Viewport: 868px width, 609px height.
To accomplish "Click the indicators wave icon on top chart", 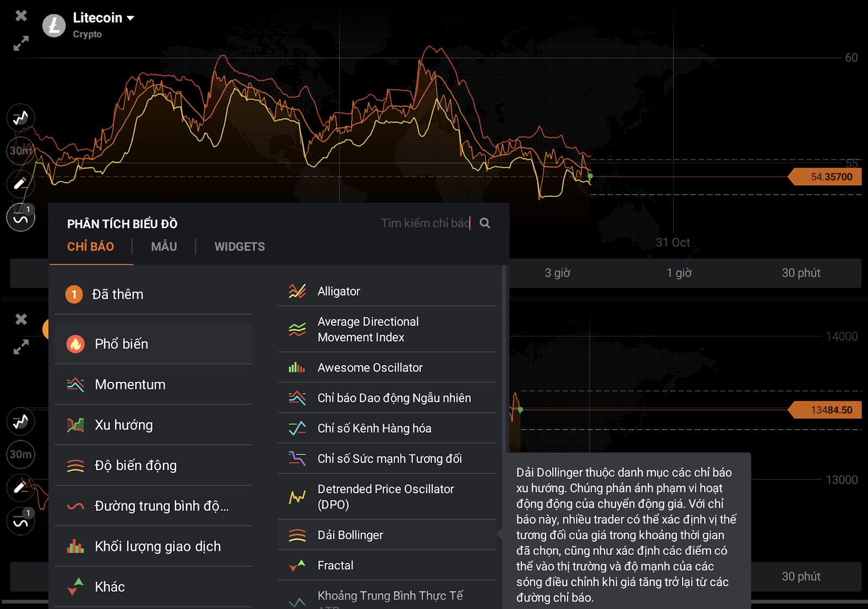I will click(21, 218).
